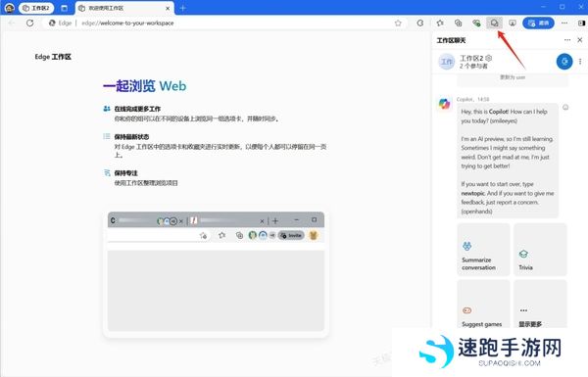Click the blue Copilot round button
Screen dimensions: 588x377
[x=564, y=62]
